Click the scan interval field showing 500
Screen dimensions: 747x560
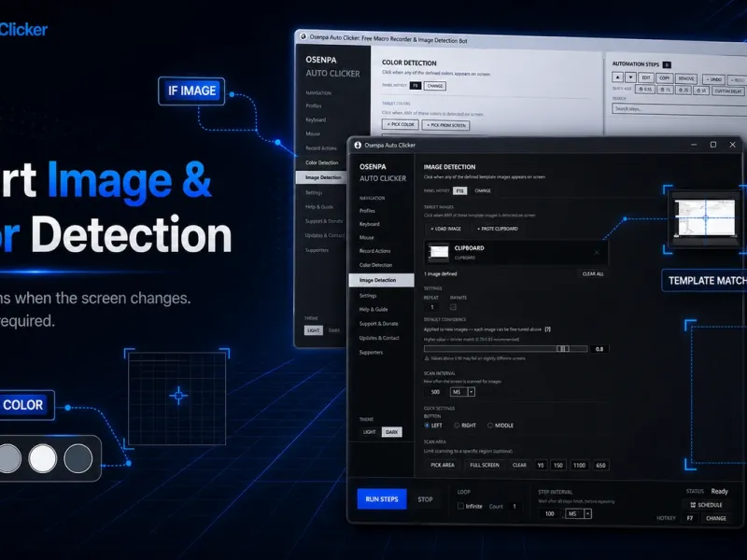click(x=435, y=392)
